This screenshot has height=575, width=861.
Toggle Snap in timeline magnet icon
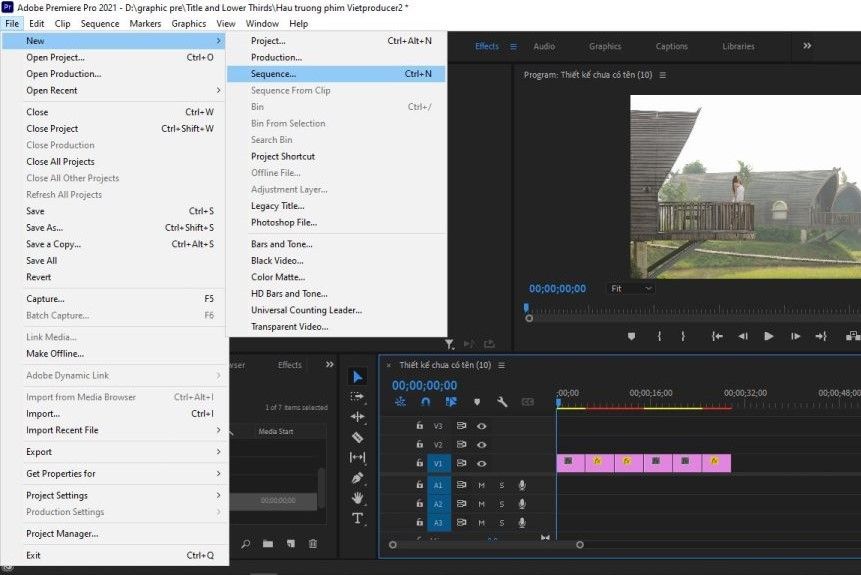(426, 402)
